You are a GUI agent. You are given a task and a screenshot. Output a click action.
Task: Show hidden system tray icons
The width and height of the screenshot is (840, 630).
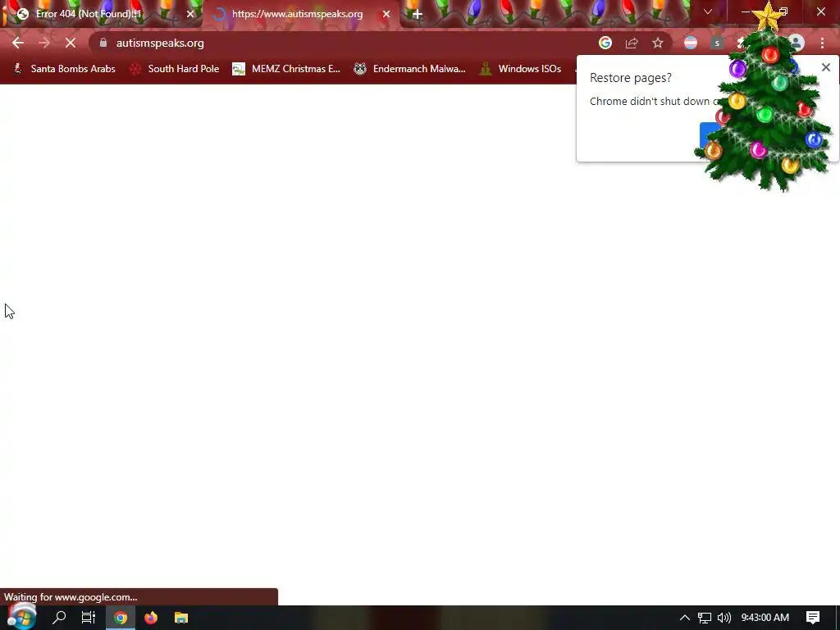[x=684, y=618]
